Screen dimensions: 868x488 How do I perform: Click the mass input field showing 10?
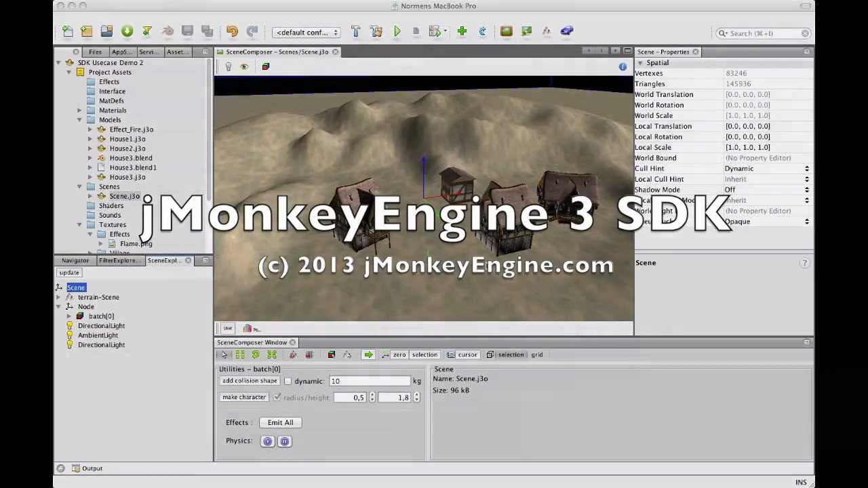369,382
